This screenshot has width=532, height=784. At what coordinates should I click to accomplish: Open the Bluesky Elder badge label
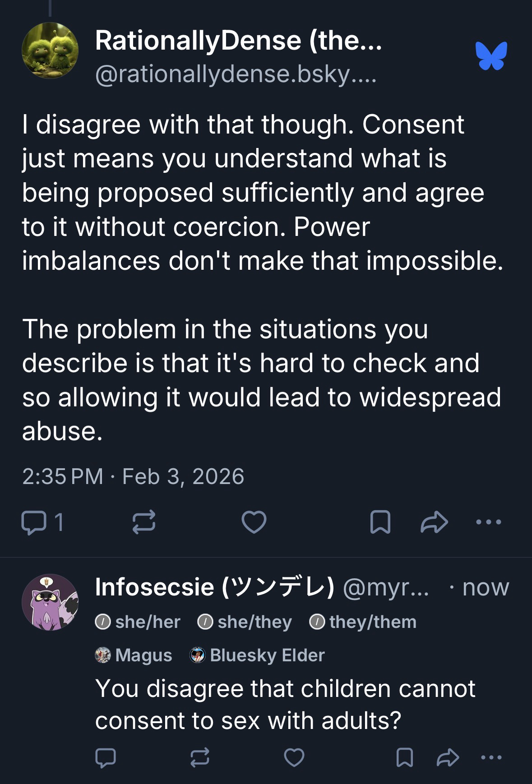pos(258,655)
